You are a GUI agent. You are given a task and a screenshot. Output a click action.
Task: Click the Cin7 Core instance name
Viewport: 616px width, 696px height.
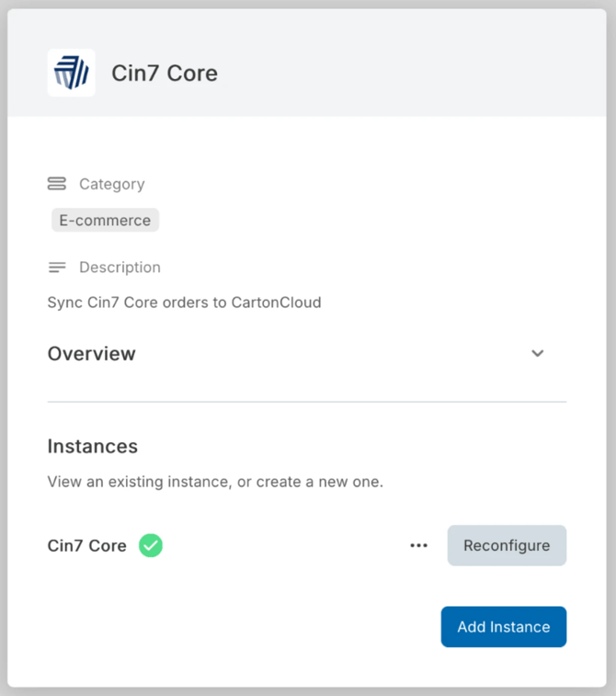86,545
